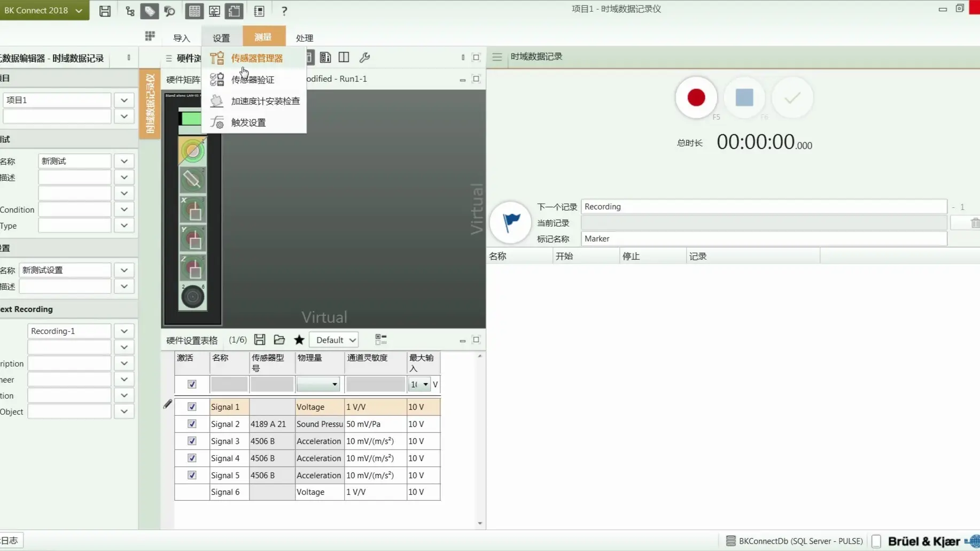This screenshot has height=551, width=980.
Task: Open the physical quantity filter dropdown
Action: coord(318,384)
